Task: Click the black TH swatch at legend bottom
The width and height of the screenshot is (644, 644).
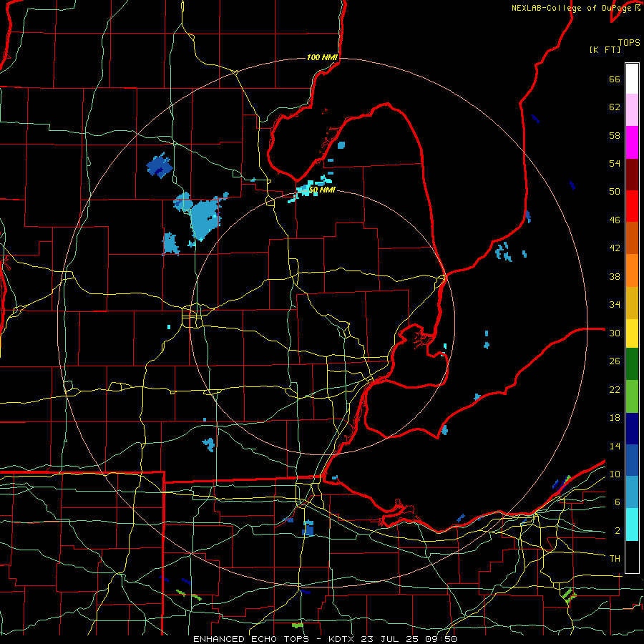Action: (x=632, y=557)
